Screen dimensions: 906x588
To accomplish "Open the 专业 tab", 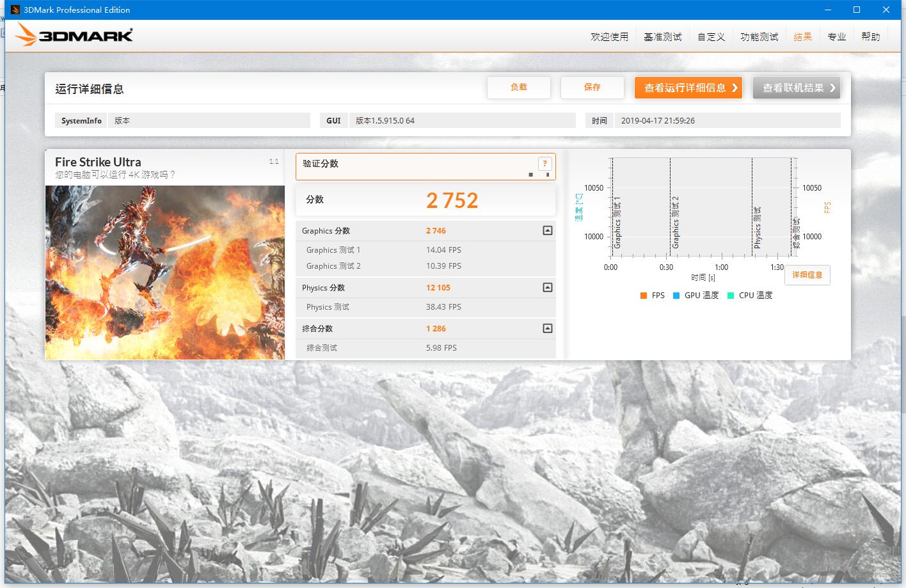I will [837, 36].
